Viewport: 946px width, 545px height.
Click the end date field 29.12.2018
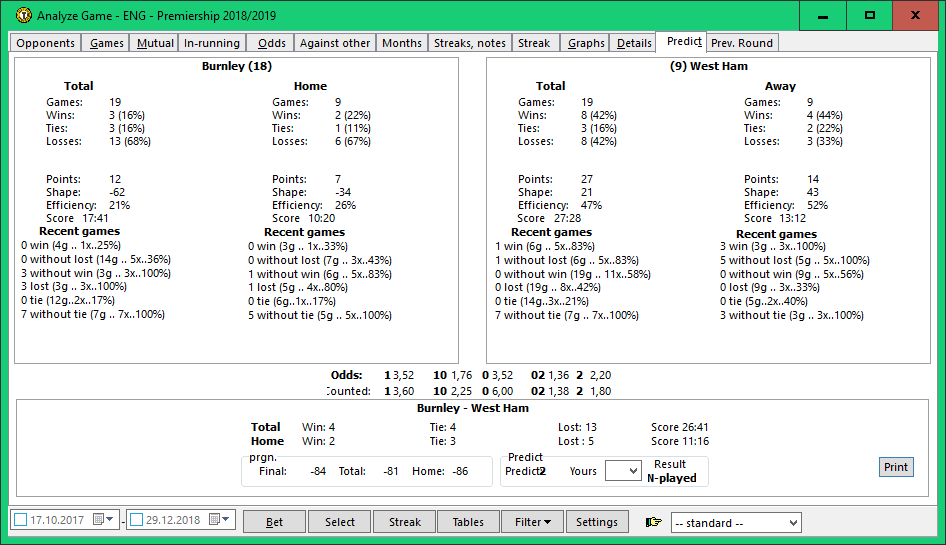click(173, 520)
